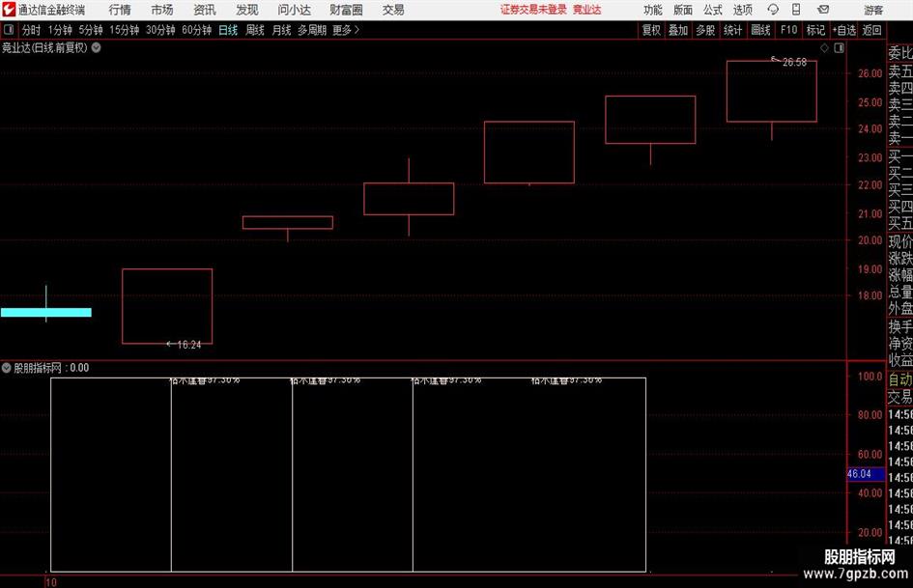Open the 多周期 multi-period view
913x588 pixels.
coord(312,30)
